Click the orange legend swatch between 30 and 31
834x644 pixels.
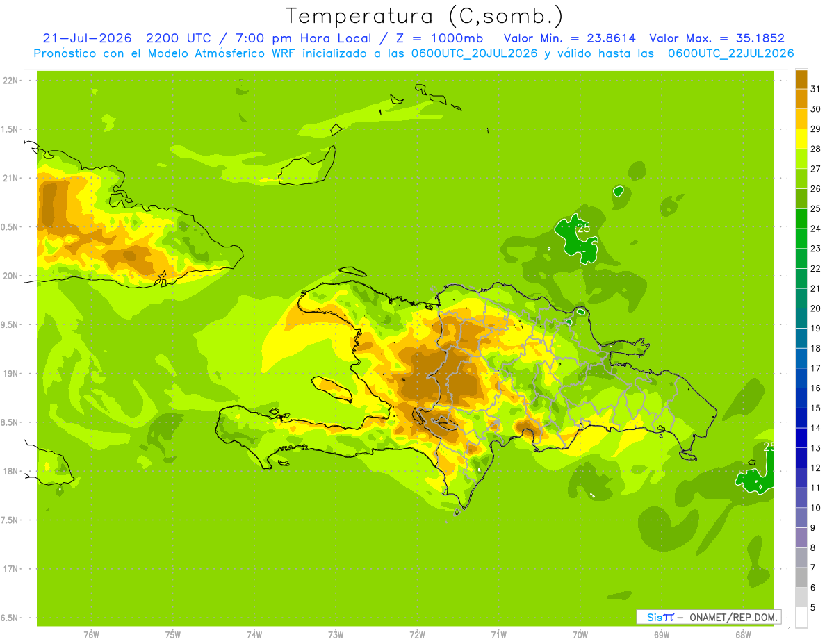point(801,99)
